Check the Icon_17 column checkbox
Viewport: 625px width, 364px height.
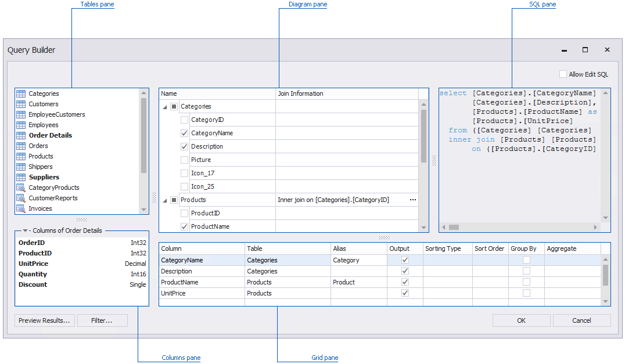click(184, 173)
